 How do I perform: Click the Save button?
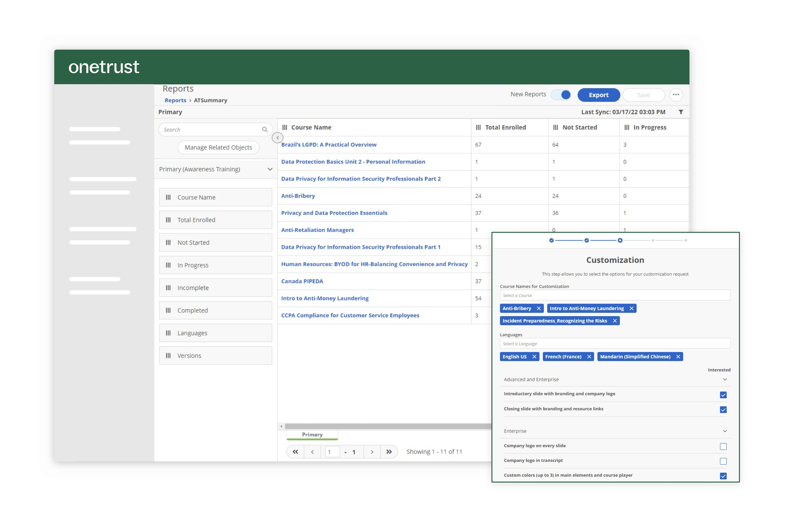point(643,95)
